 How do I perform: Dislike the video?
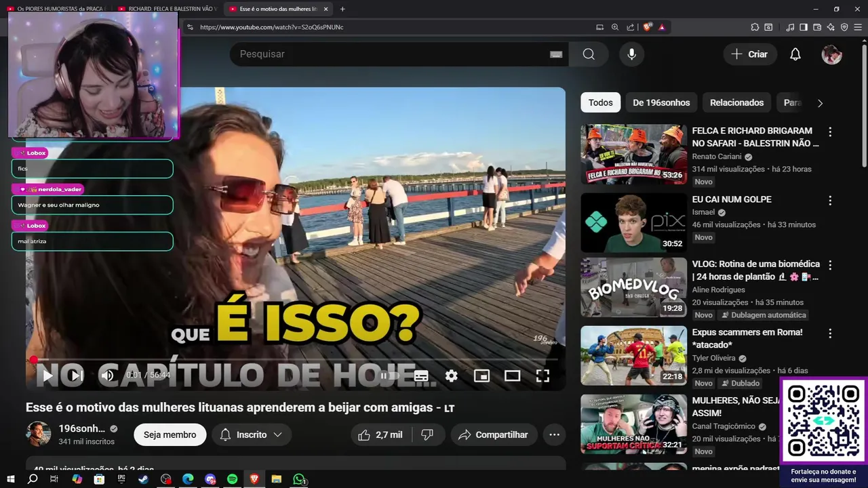click(427, 435)
